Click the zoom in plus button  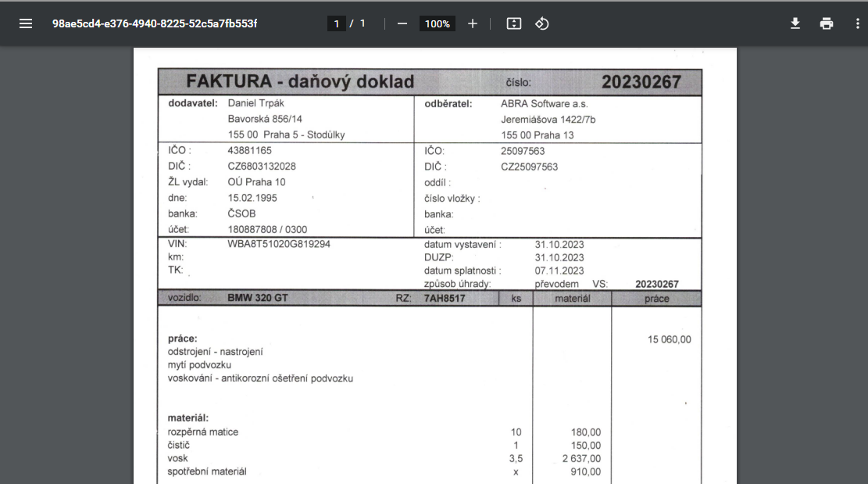(472, 23)
